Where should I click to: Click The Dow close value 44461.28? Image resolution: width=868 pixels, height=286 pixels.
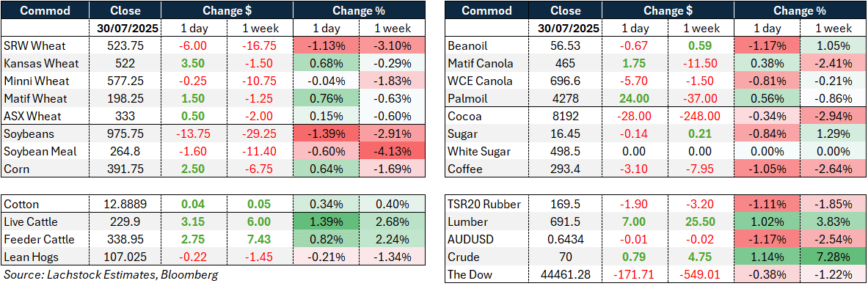tap(566, 274)
